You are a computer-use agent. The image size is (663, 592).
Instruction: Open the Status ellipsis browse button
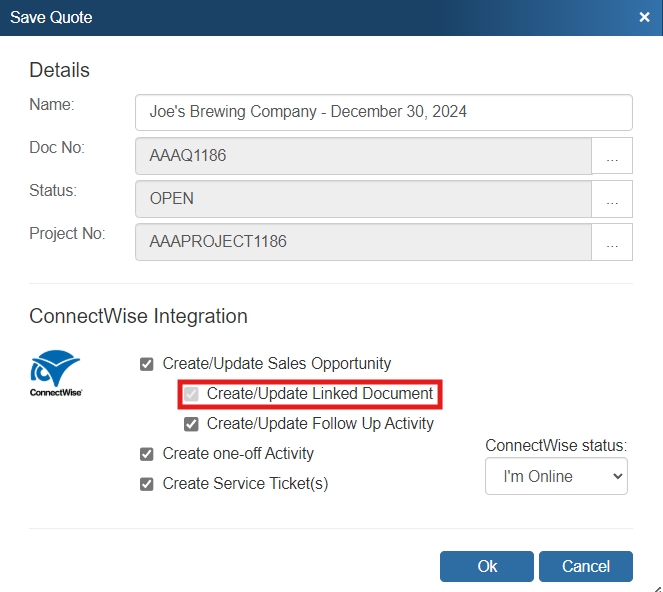pyautogui.click(x=612, y=199)
